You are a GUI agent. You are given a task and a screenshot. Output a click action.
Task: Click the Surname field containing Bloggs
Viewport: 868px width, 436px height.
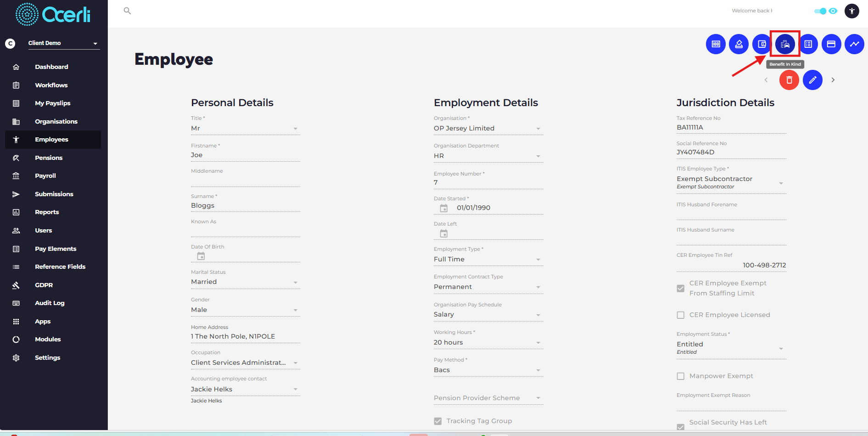[x=245, y=206]
